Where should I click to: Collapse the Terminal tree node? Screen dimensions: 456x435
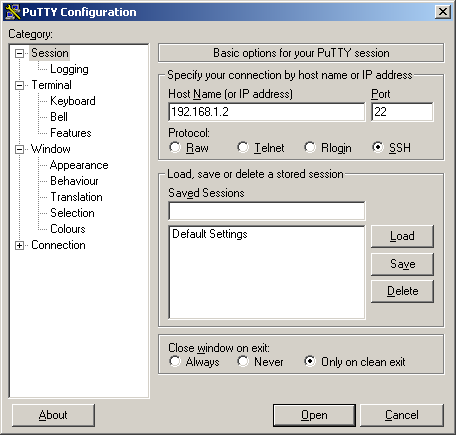[20, 85]
